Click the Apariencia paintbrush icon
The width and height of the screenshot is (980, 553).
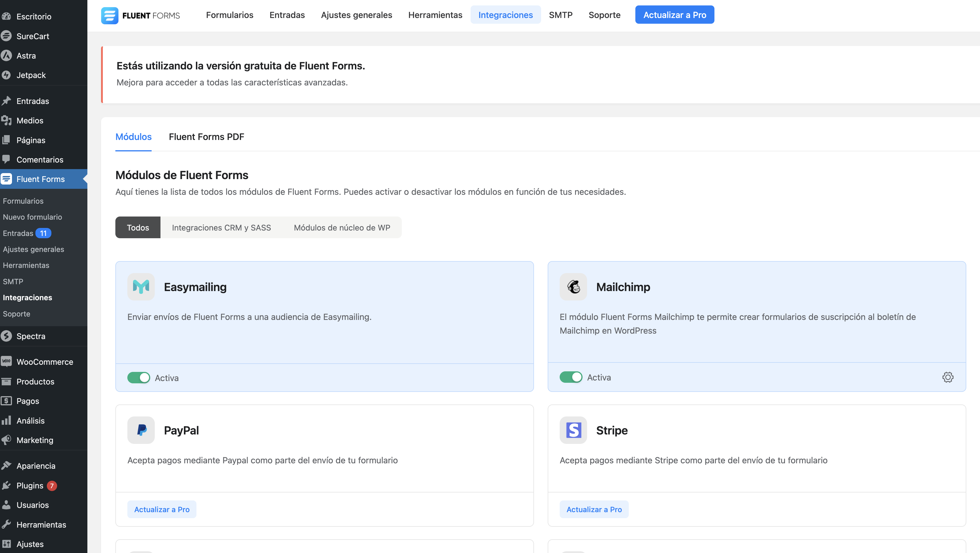[6, 466]
